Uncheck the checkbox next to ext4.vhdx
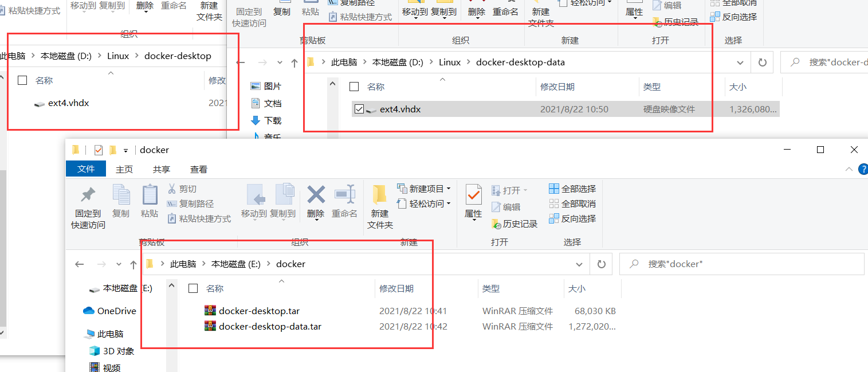 (x=359, y=109)
